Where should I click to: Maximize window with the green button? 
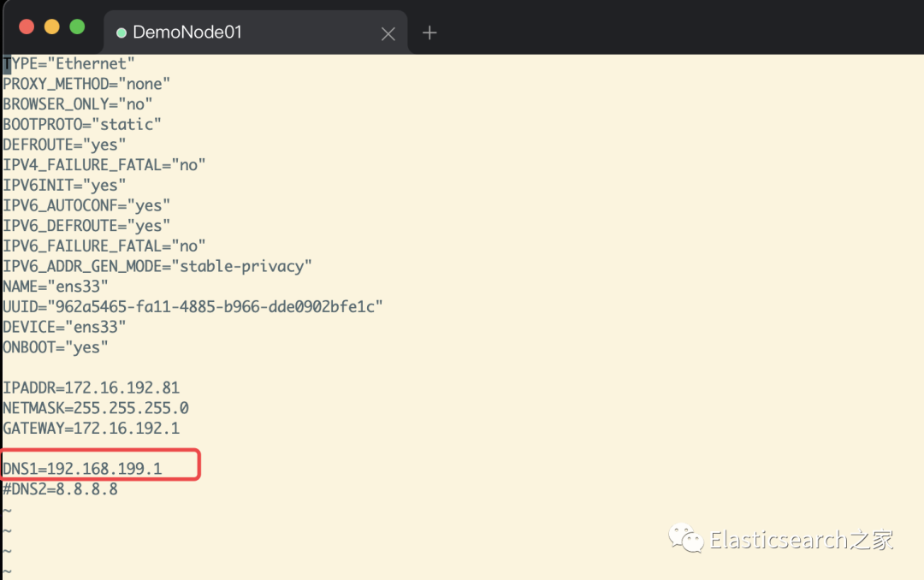point(77,27)
